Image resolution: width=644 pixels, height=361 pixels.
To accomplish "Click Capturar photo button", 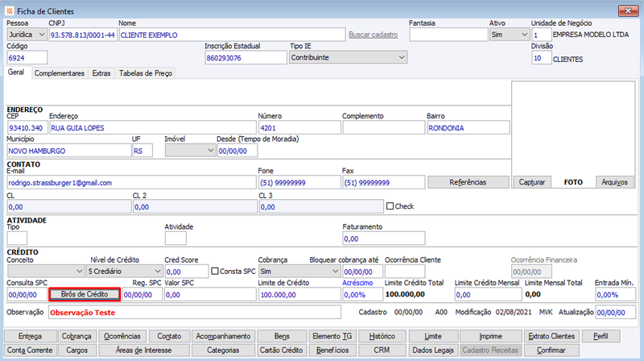I will click(x=532, y=182).
